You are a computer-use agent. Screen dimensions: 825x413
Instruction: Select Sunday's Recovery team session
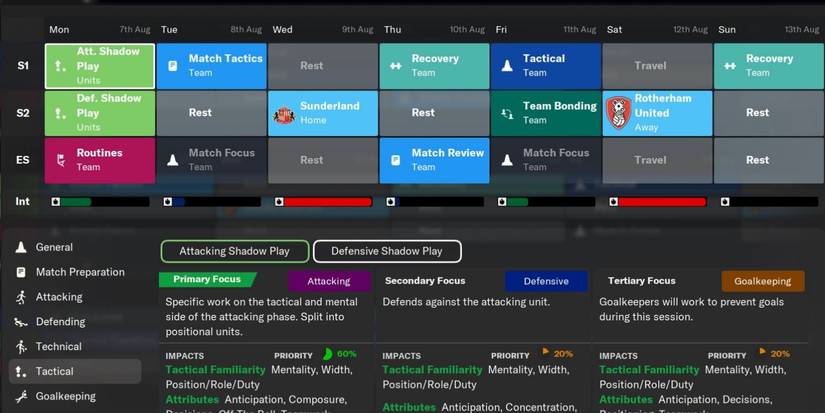[x=769, y=66]
